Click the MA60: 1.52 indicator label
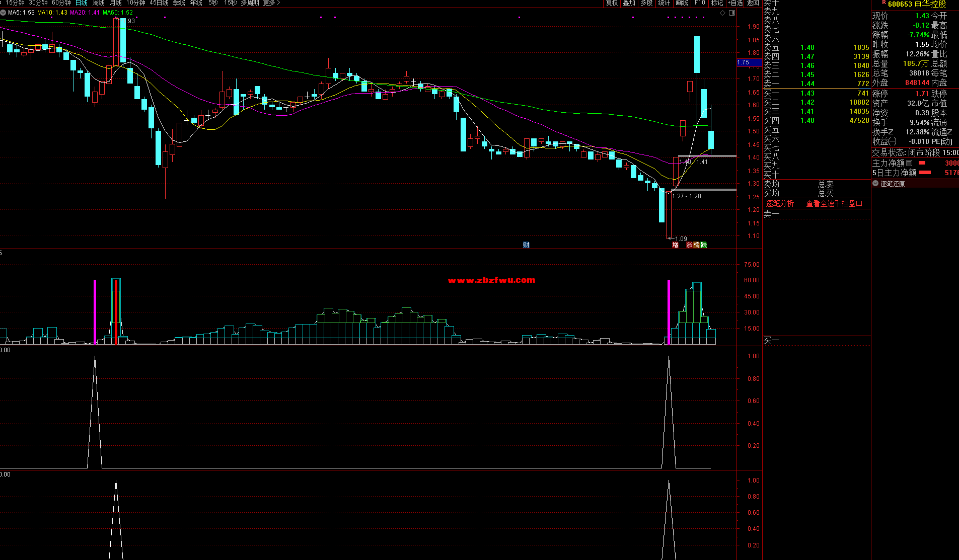The height and width of the screenshot is (560, 959). [x=118, y=13]
